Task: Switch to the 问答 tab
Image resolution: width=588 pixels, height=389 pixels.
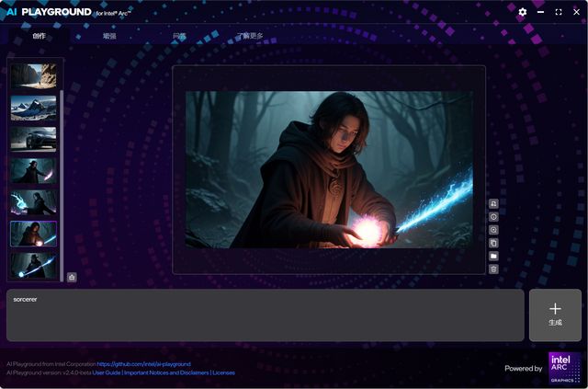Action: (180, 36)
